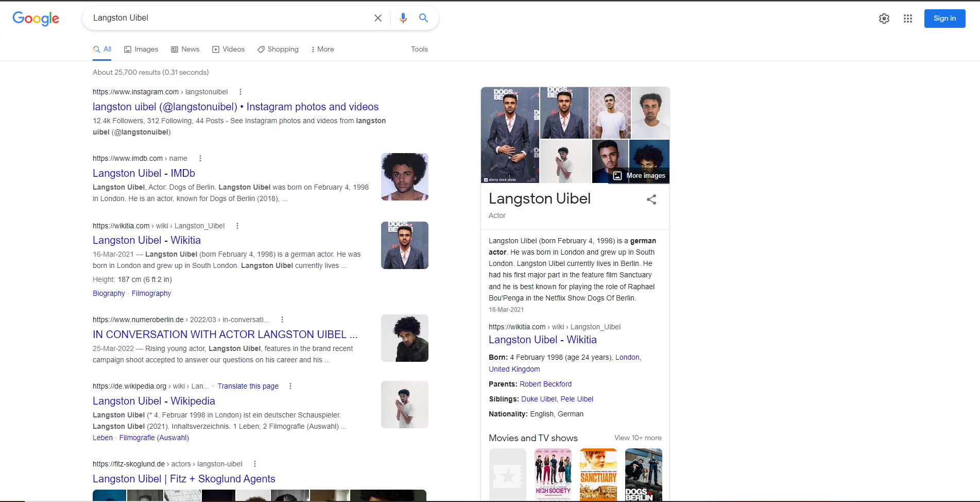Sign in to Google account
Viewport: 980px width, 502px height.
944,19
